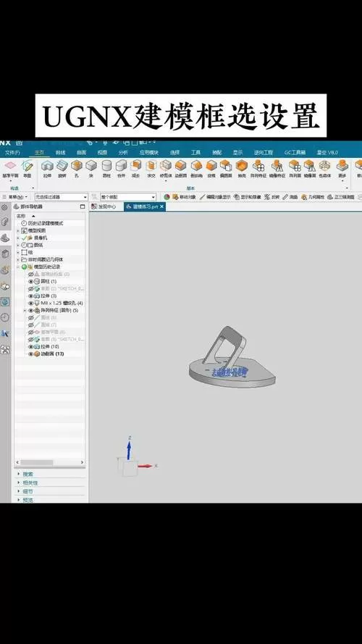Open the History clock sidebar tab

[x=5, y=317]
